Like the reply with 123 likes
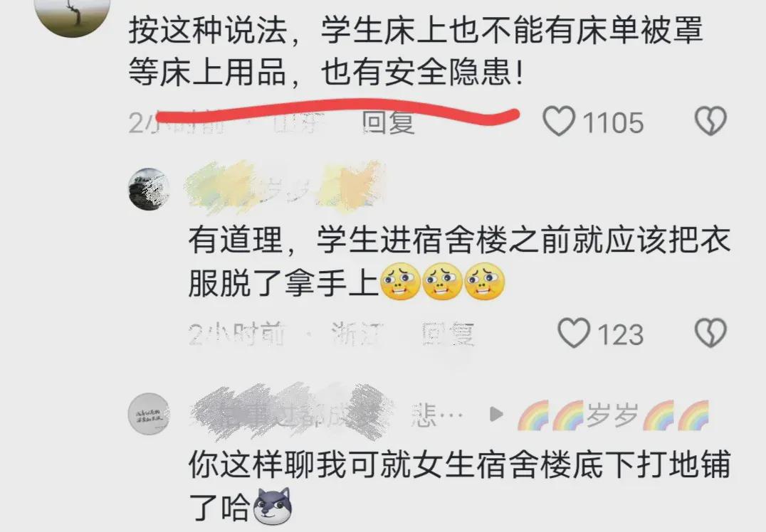Viewport: 766px width, 532px height. pos(574,334)
